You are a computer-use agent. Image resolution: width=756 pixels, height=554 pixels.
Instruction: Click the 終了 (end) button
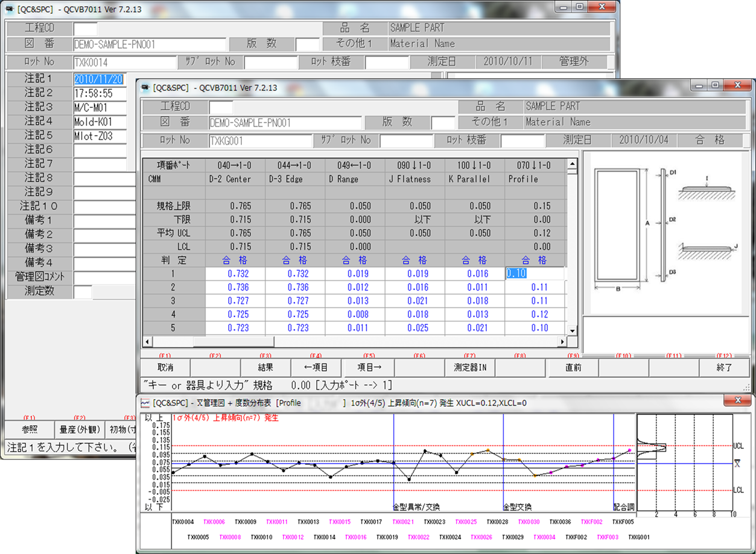pos(724,367)
